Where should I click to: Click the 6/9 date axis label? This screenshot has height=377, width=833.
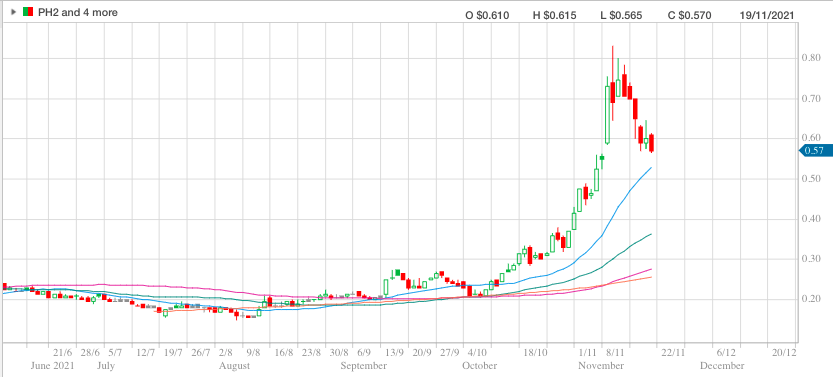coord(364,353)
